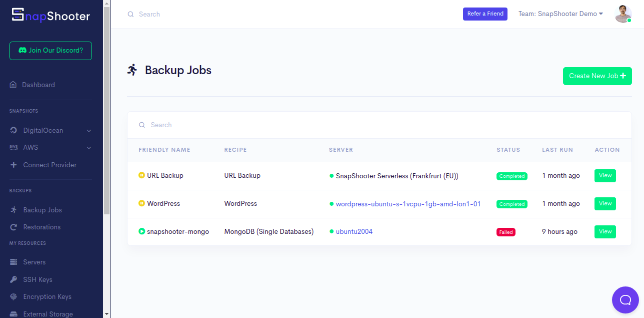
Task: Open the chat support bubble
Action: tap(625, 300)
